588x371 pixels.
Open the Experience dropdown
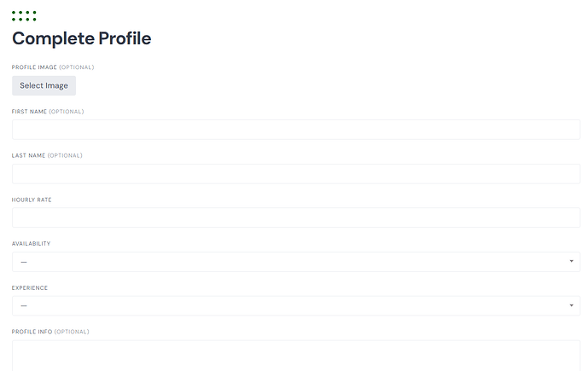(296, 305)
